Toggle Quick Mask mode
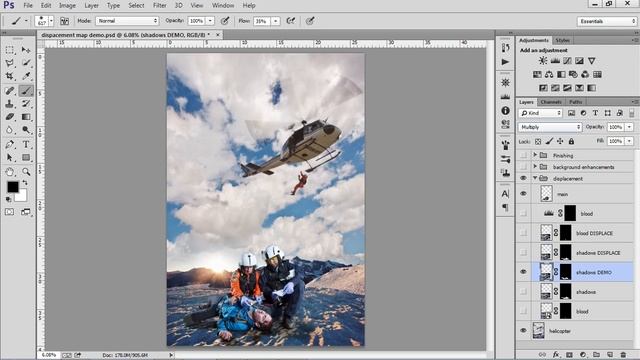 [x=9, y=212]
